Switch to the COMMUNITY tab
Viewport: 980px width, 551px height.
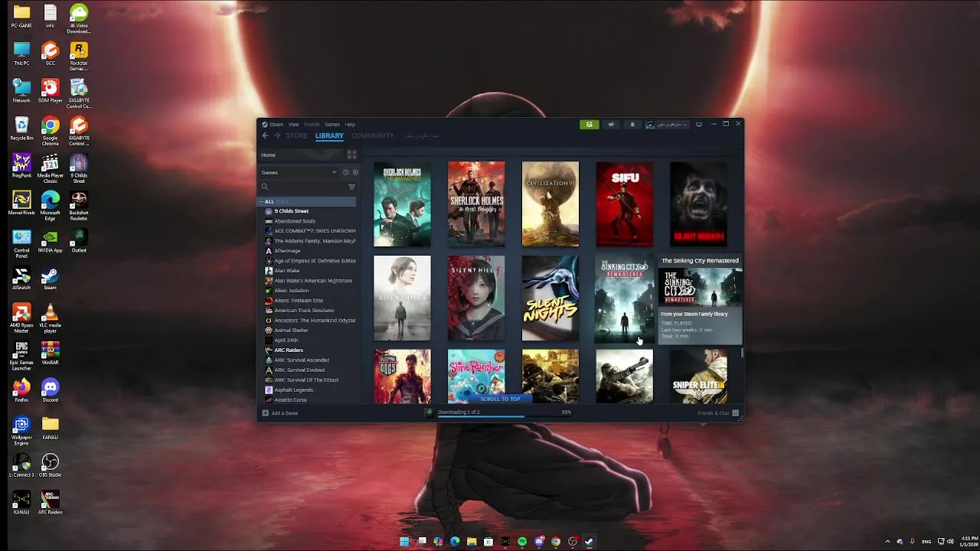pyautogui.click(x=373, y=135)
